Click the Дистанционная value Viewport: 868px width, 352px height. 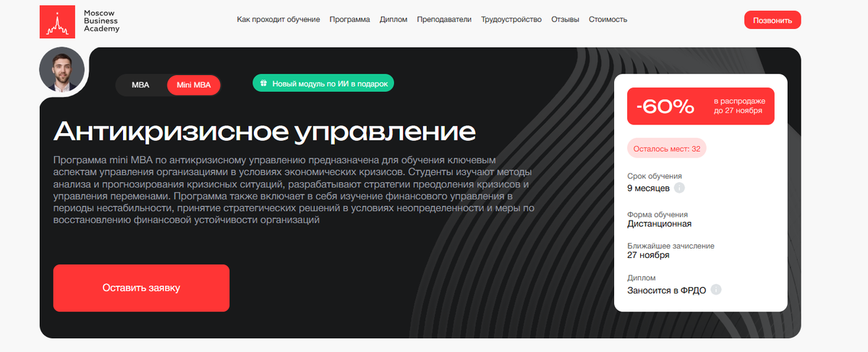pos(660,224)
